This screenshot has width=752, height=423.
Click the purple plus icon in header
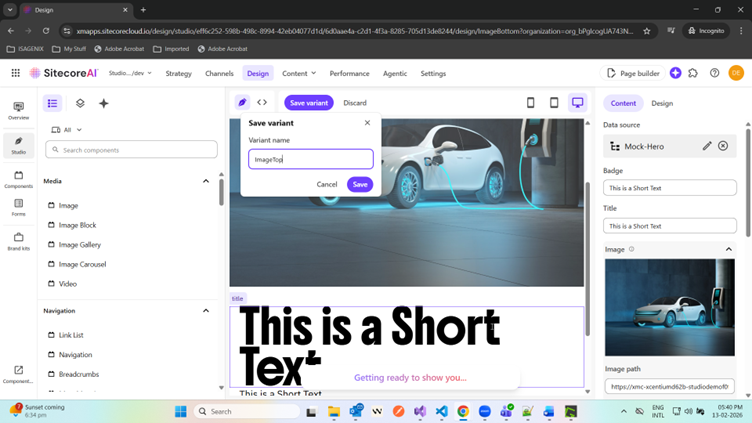click(x=675, y=73)
